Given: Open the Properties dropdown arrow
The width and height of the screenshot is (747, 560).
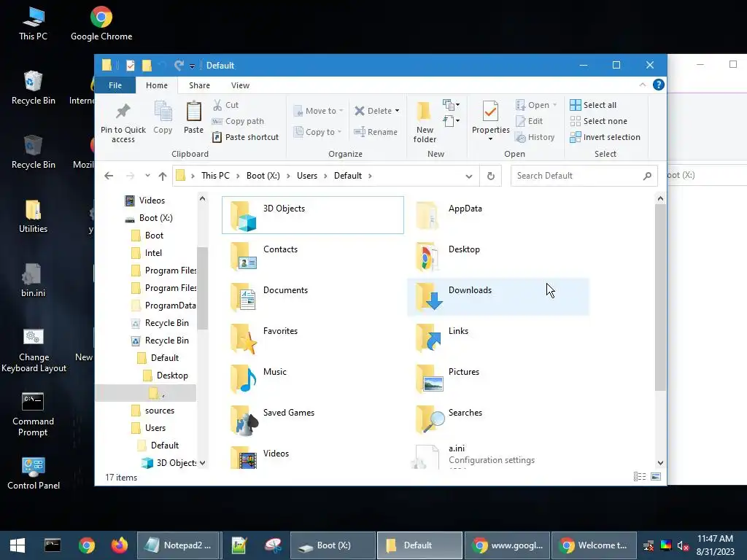Looking at the screenshot, I should tap(490, 139).
